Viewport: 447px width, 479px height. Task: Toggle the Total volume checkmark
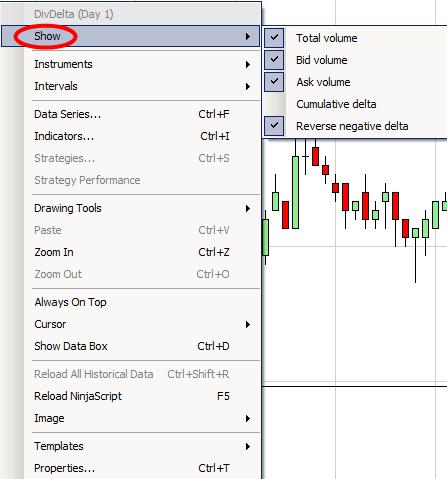tap(274, 38)
